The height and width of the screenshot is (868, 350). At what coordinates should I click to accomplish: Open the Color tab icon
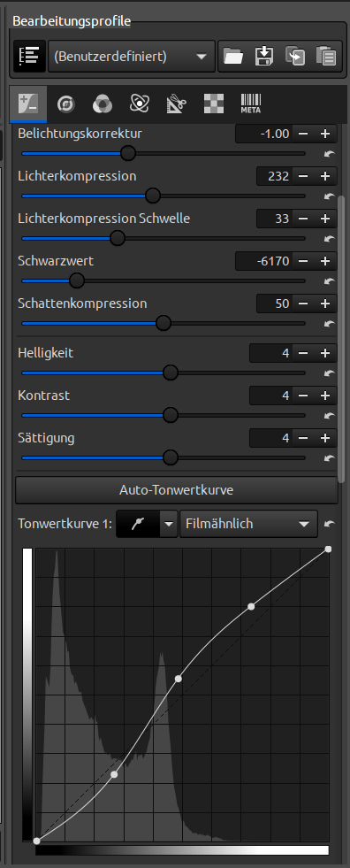point(103,104)
